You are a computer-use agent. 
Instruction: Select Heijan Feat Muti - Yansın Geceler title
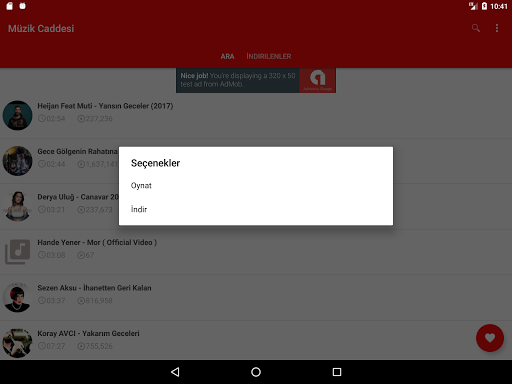(105, 106)
